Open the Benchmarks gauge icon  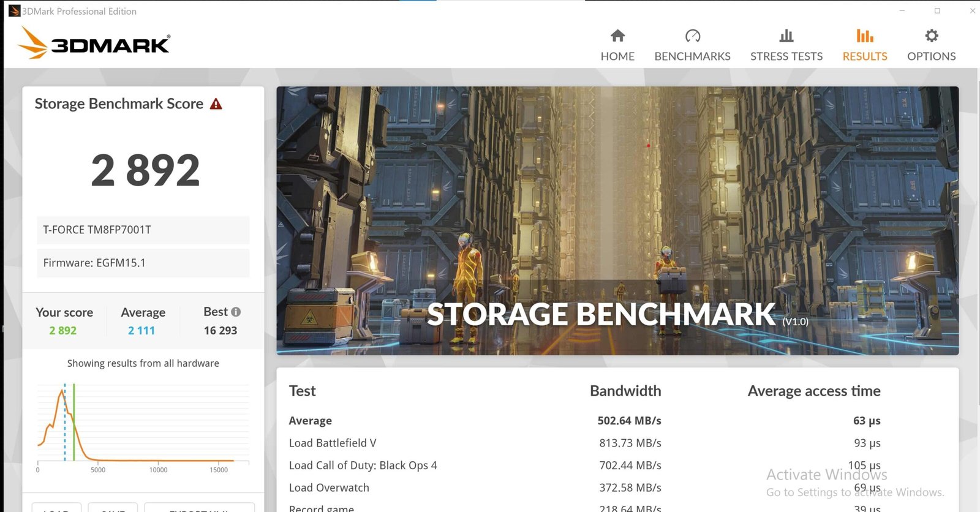[x=692, y=36]
